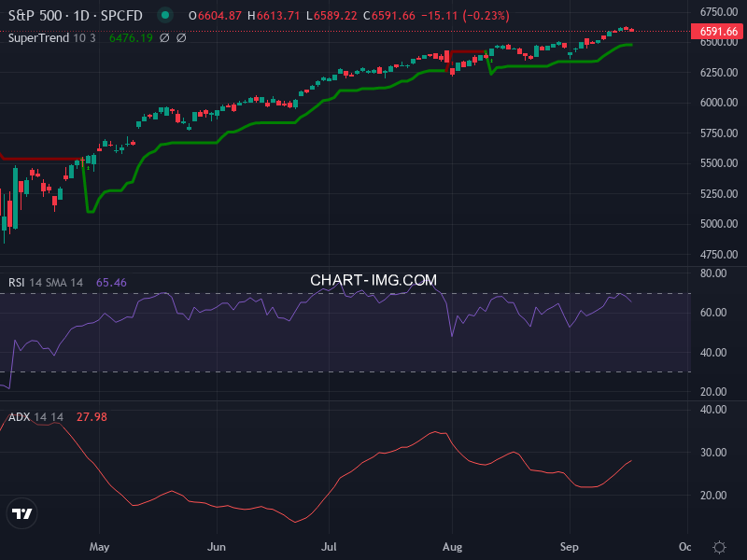This screenshot has height=560, width=747.
Task: Click the Sep label on time axis
Action: click(x=570, y=547)
